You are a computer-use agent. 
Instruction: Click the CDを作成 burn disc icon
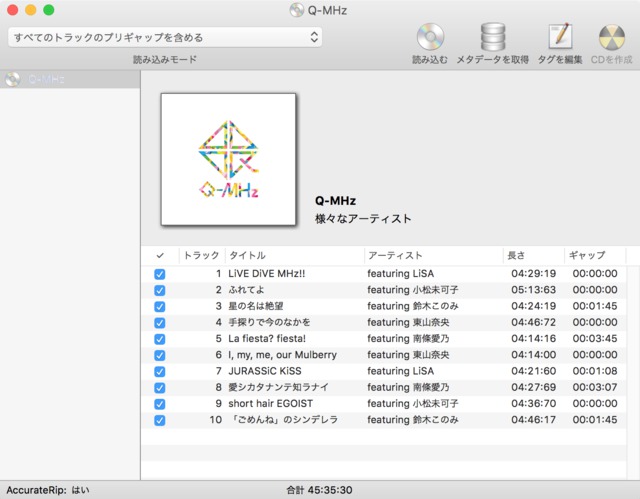pyautogui.click(x=611, y=38)
